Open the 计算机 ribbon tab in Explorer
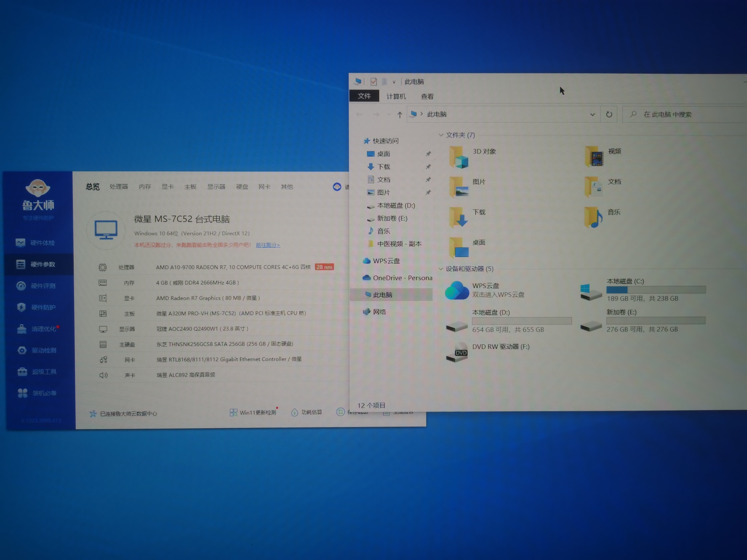This screenshot has height=560, width=747. point(396,96)
